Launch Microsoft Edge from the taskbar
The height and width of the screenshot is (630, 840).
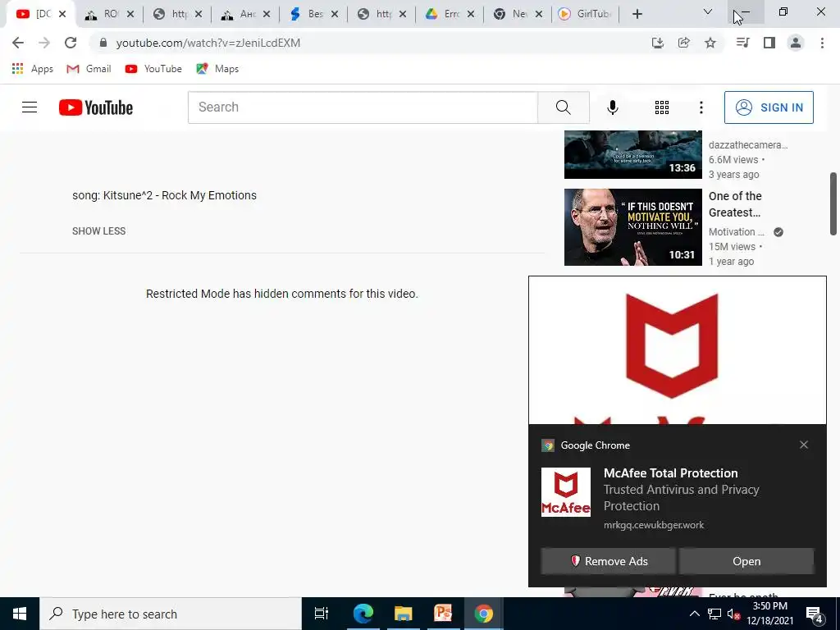click(363, 614)
